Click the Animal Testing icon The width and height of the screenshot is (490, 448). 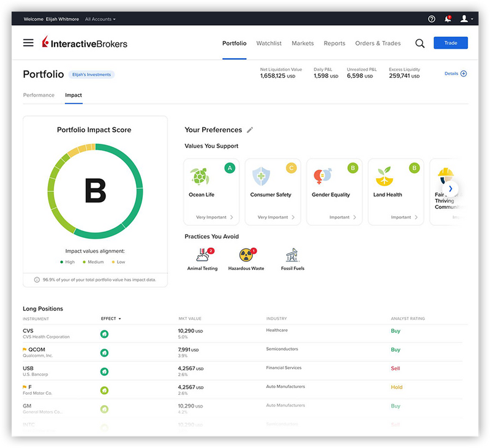coord(203,255)
